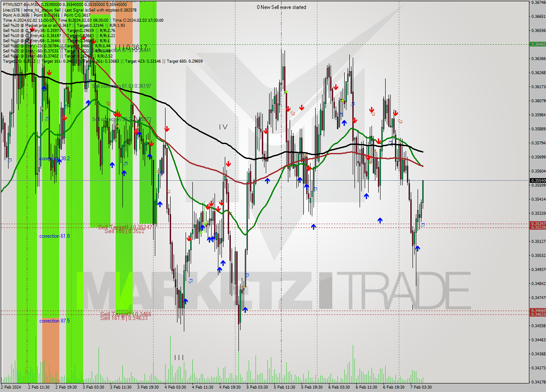Click the 'Time A:2024.02.02 11:00:00' line

click(x=28, y=20)
